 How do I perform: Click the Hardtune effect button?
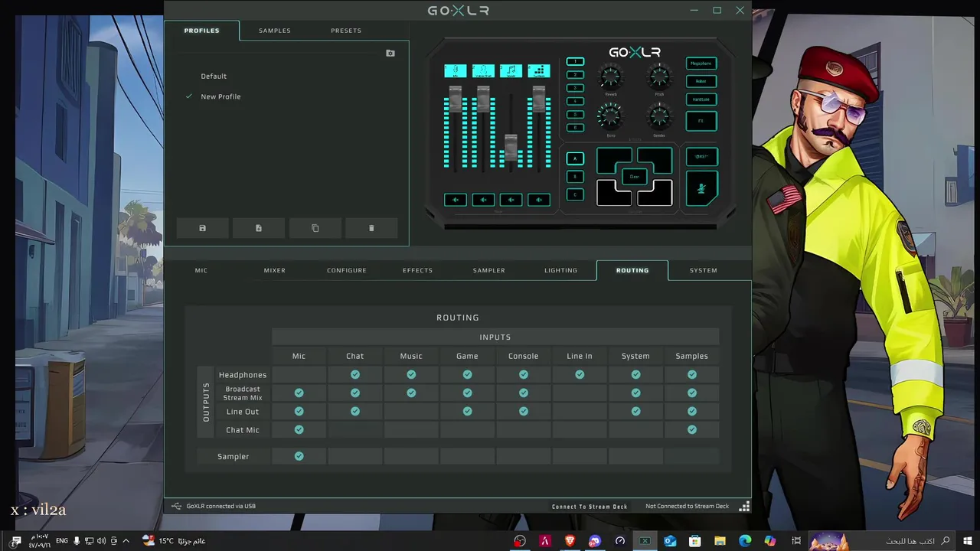click(x=701, y=99)
